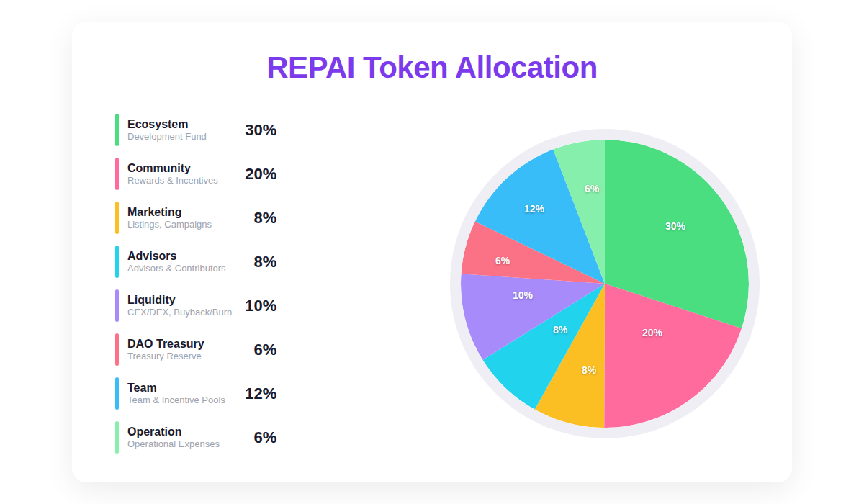Select the cyan Advisors legend color bar
864x504 pixels.
point(117,261)
